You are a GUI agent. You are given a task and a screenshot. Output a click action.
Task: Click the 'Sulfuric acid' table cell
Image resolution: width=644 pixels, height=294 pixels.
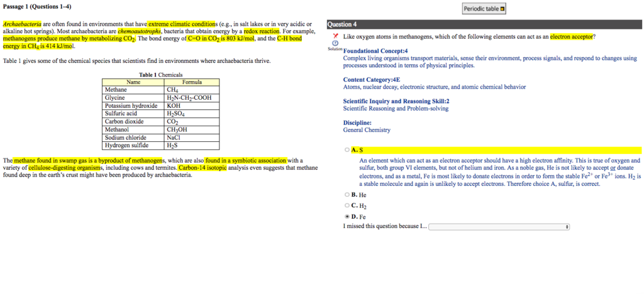(x=133, y=113)
